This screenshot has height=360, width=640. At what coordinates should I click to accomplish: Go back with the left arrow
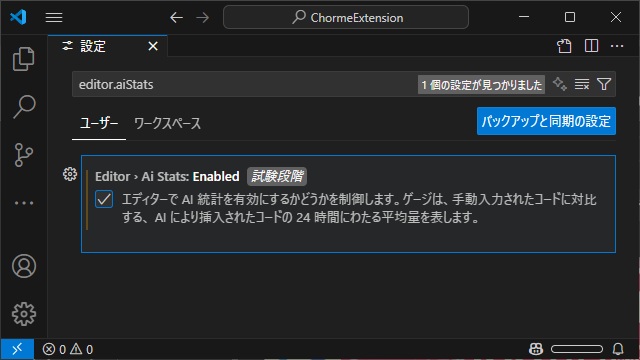(176, 18)
